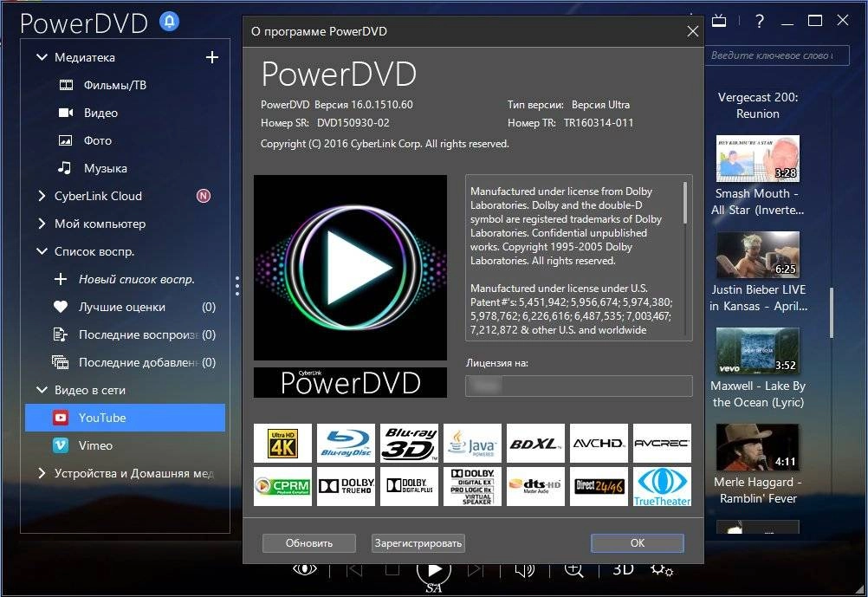Click the Dolby TrueHD logo
This screenshot has width=868, height=597.
pos(346,486)
